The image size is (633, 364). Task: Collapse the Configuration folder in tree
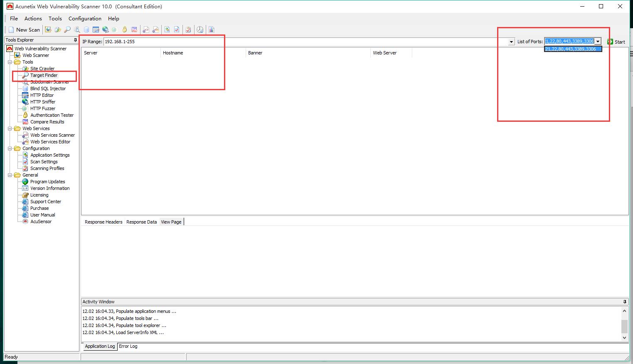[10, 148]
